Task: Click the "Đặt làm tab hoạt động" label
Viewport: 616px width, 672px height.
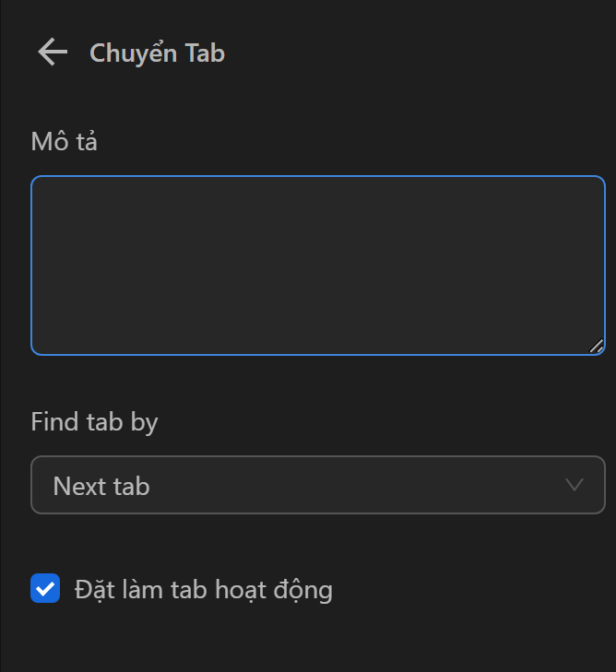Action: coord(203,589)
